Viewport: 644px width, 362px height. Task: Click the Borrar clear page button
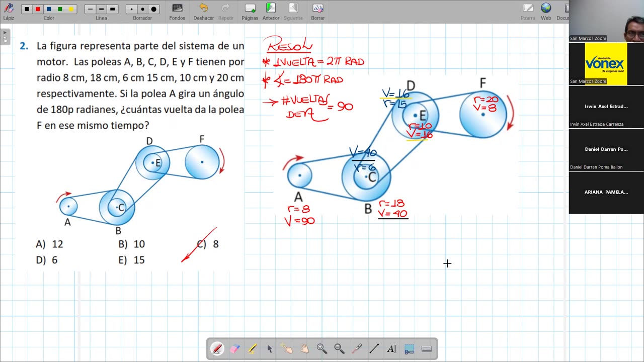[317, 11]
